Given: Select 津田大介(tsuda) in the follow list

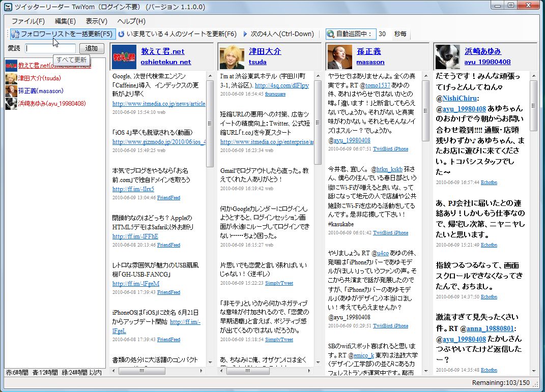Looking at the screenshot, I should pos(40,78).
